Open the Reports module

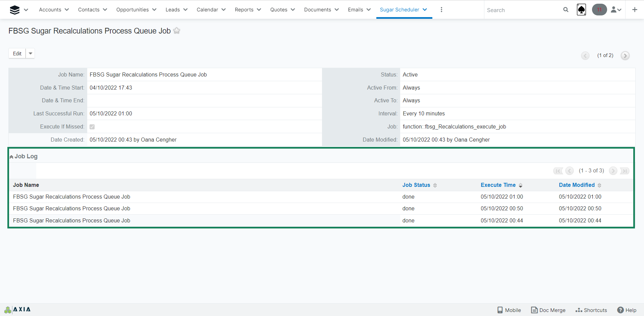pos(244,10)
